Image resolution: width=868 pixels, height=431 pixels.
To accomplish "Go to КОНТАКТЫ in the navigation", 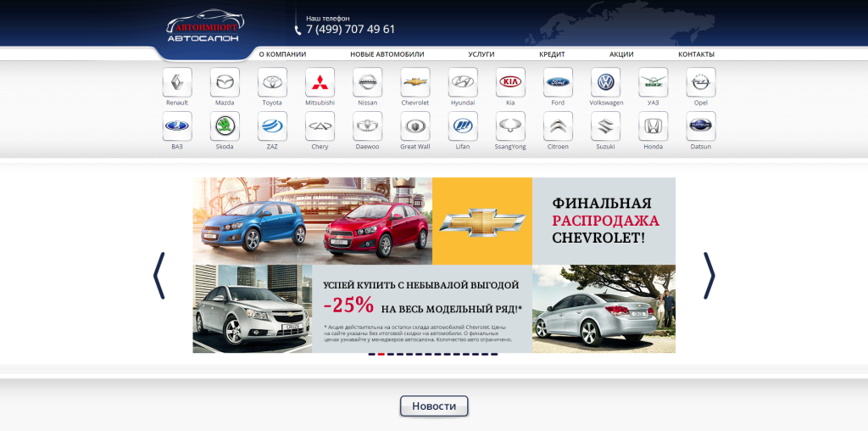I will (x=696, y=54).
